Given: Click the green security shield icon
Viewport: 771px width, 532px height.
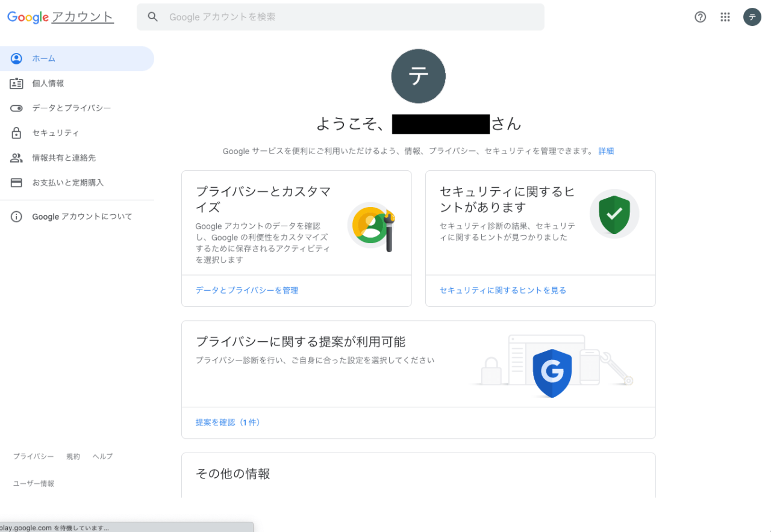Looking at the screenshot, I should pyautogui.click(x=614, y=214).
